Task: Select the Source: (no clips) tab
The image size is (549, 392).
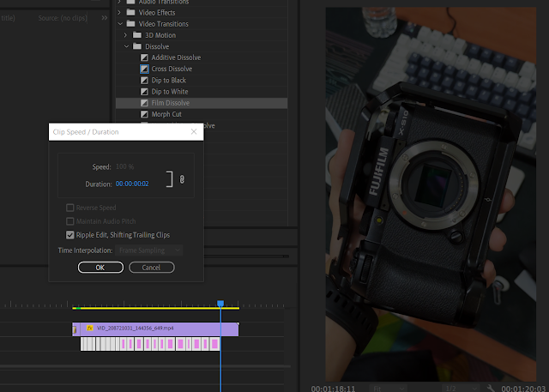Action: click(63, 18)
